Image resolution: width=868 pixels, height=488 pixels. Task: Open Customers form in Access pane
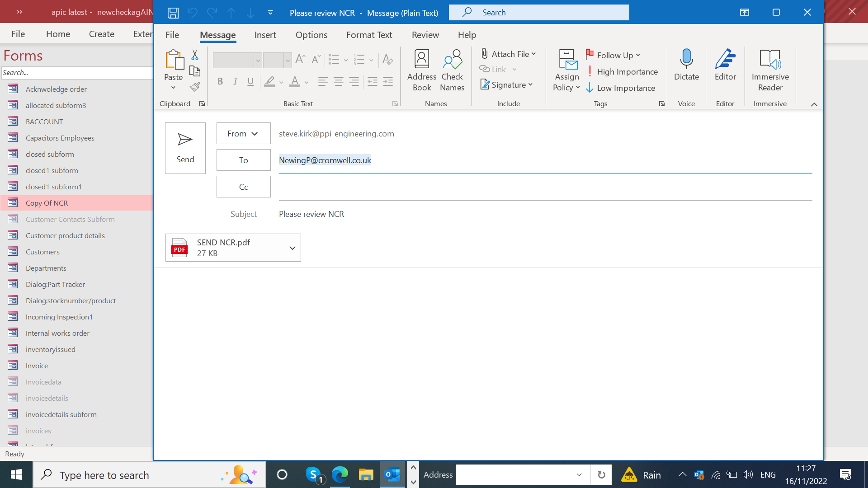point(42,252)
